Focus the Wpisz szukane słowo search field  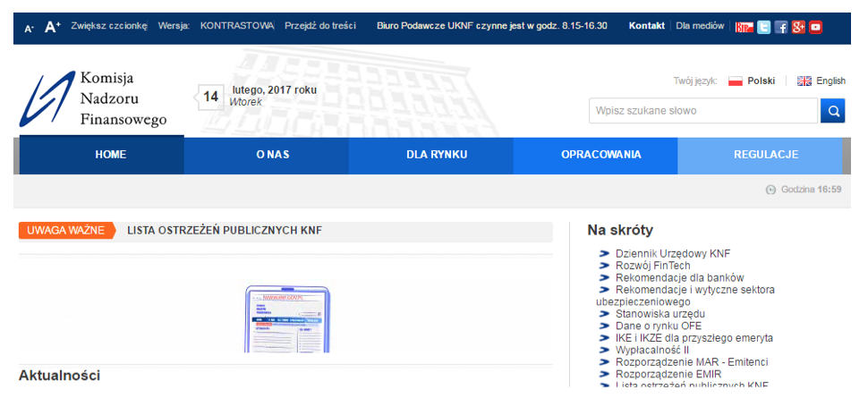pos(703,111)
